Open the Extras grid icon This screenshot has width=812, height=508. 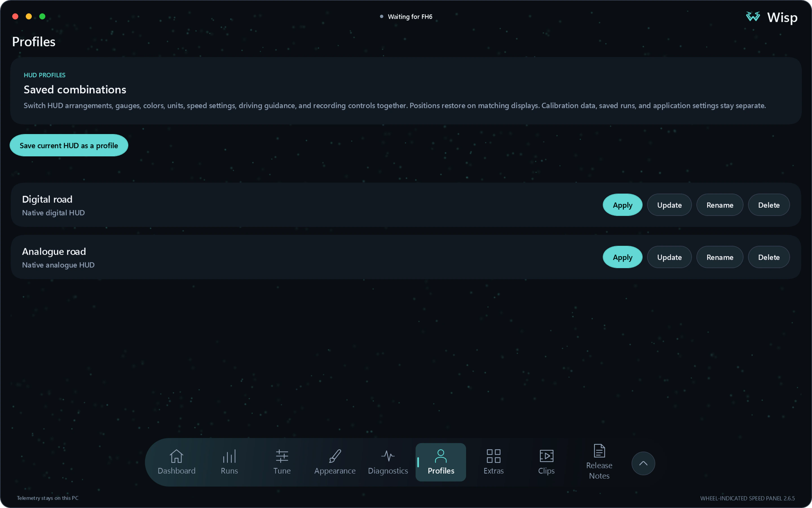494,456
